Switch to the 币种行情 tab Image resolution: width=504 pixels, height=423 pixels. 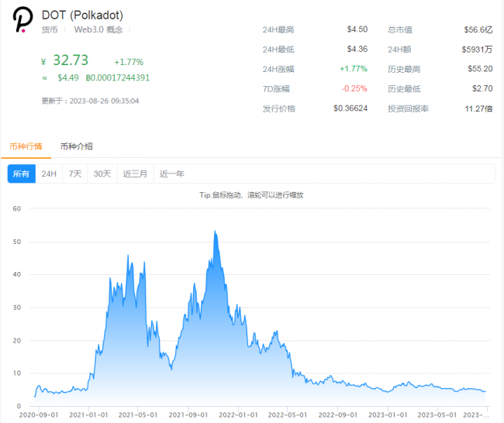coord(26,146)
